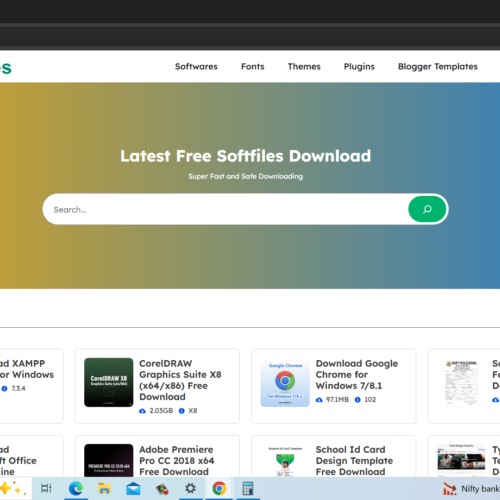This screenshot has width=500, height=500.
Task: Open the Plugins menu item
Action: pos(359,67)
